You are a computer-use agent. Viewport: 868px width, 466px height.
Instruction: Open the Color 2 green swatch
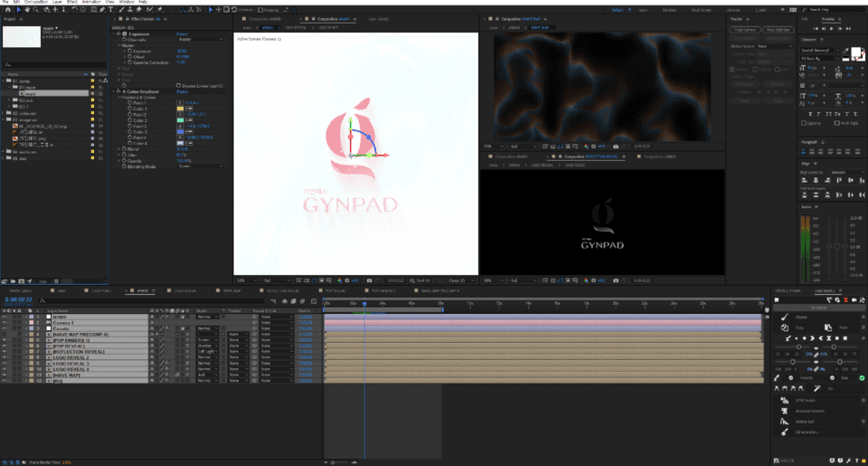click(x=180, y=120)
